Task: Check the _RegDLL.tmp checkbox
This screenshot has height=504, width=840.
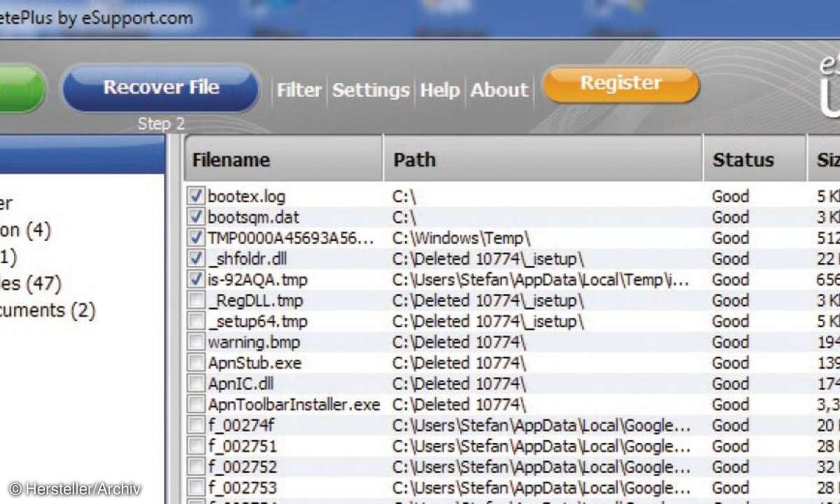Action: click(x=196, y=301)
